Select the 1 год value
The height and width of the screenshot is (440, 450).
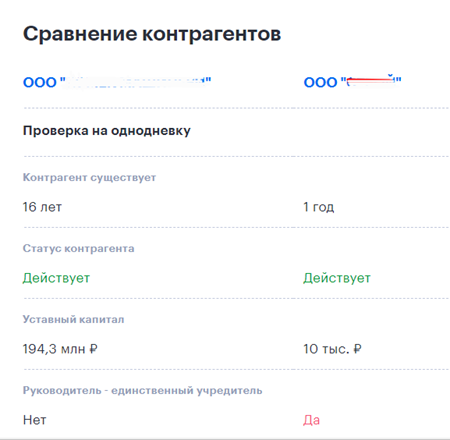318,207
